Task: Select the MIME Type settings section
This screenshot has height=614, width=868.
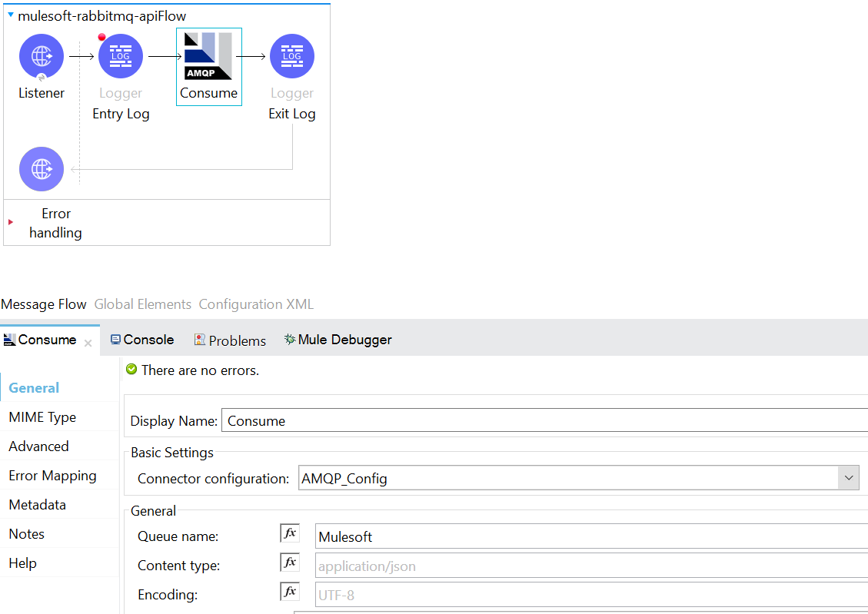Action: [42, 417]
